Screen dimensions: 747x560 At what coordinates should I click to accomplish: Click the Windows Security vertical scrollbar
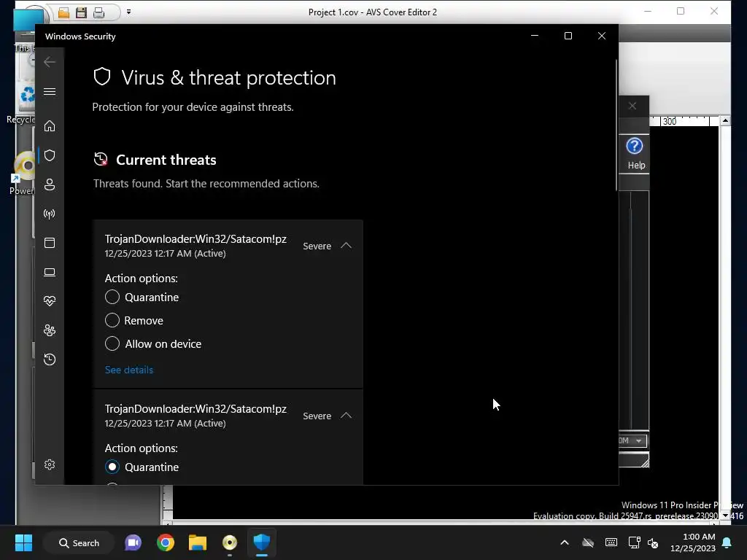pos(616,125)
